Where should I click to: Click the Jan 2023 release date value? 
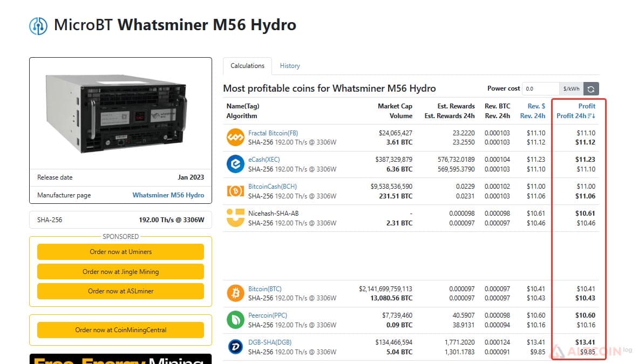pyautogui.click(x=191, y=177)
